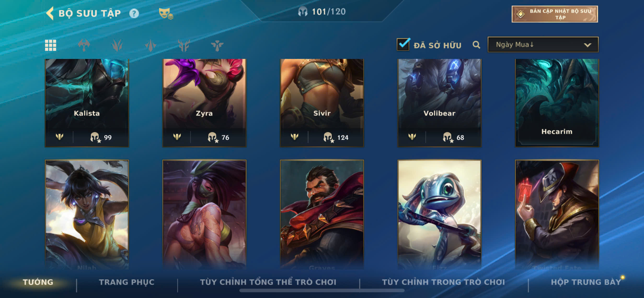Open Tùy Chỉnh Trong Trò Chơi tab
Image resolution: width=644 pixels, height=298 pixels.
tap(443, 282)
